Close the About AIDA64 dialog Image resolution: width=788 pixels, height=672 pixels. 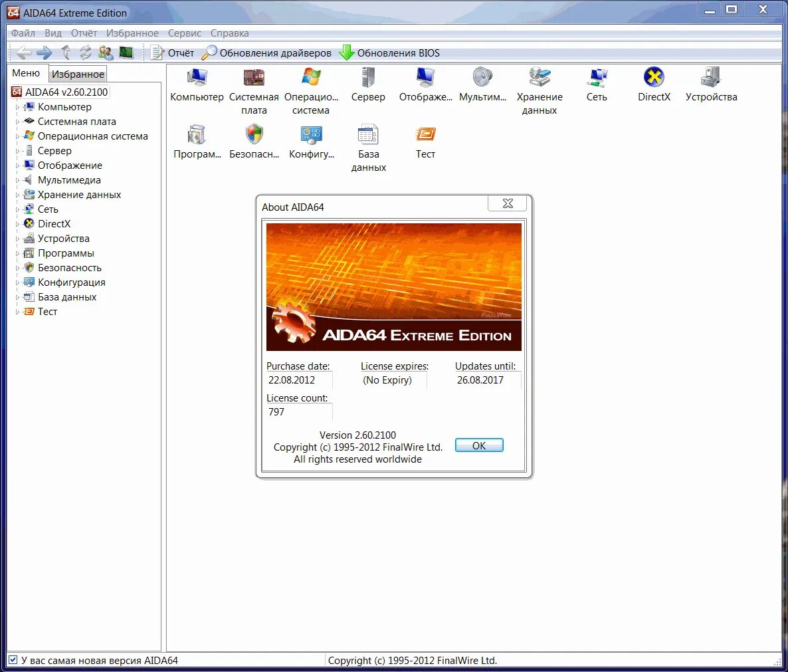(x=508, y=203)
